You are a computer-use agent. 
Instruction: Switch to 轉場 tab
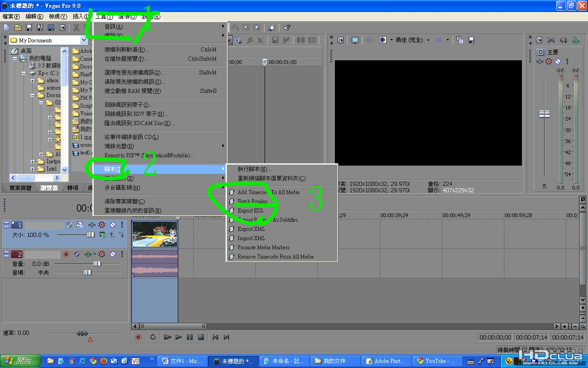point(73,188)
